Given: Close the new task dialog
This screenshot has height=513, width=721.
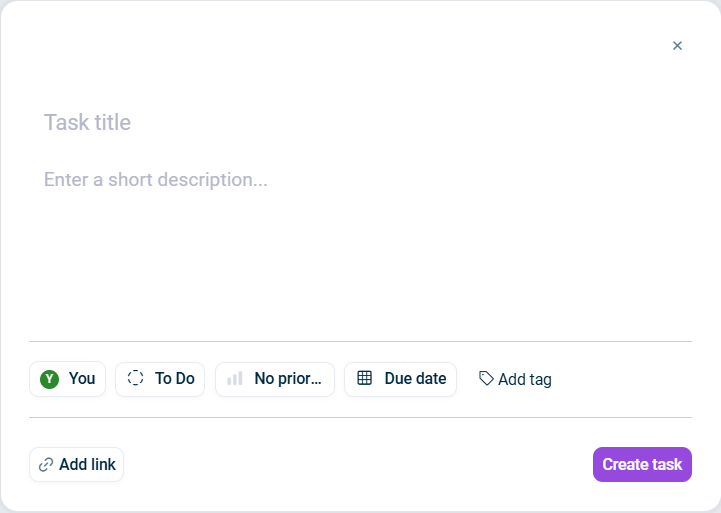Looking at the screenshot, I should coord(677,46).
